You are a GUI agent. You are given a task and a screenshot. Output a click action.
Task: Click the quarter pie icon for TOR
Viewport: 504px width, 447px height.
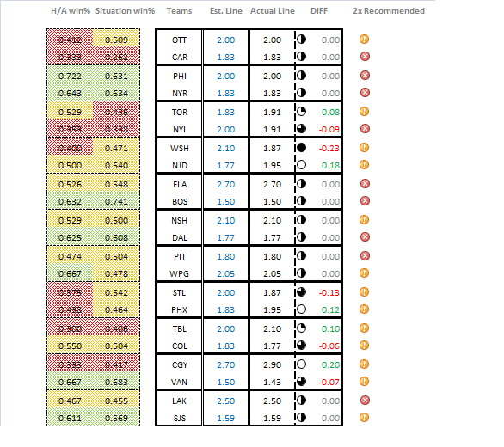[301, 112]
